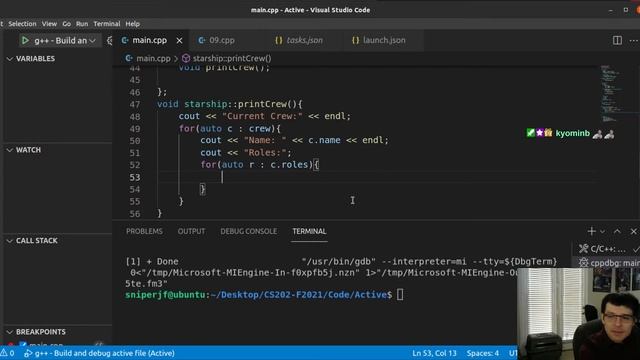Click line number 49 in the gutter
The height and width of the screenshot is (360, 640).
coord(135,129)
